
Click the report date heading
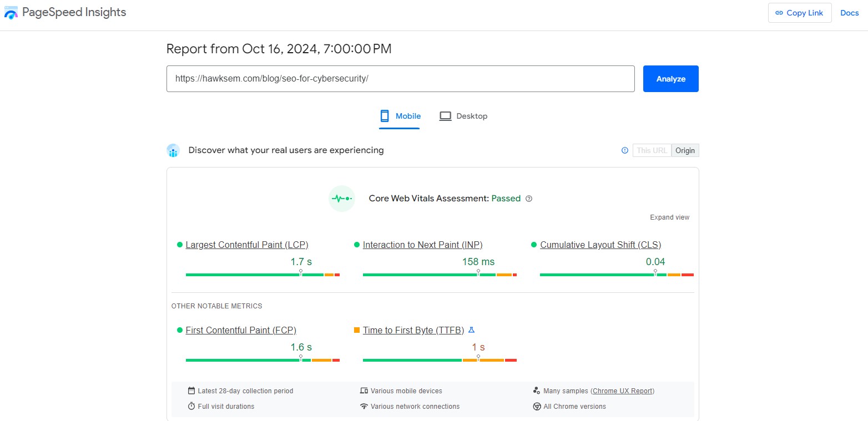coord(279,49)
